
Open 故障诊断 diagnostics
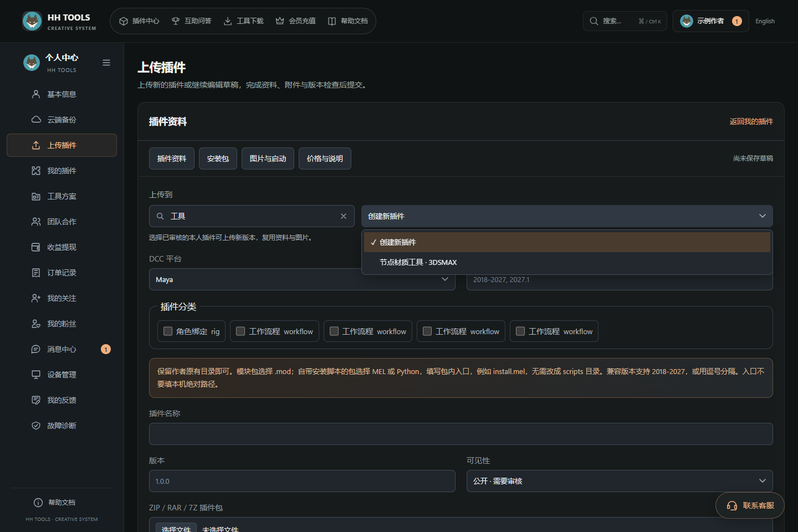62,426
